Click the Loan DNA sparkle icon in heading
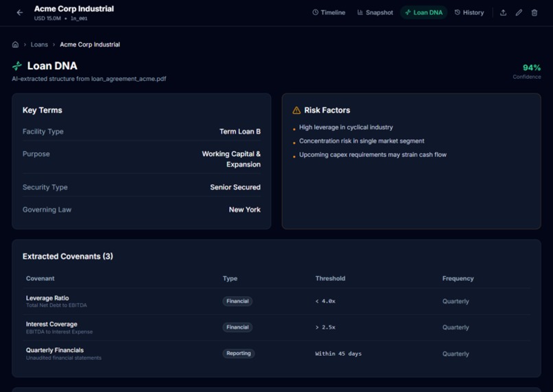The height and width of the screenshot is (392, 553). [x=17, y=66]
